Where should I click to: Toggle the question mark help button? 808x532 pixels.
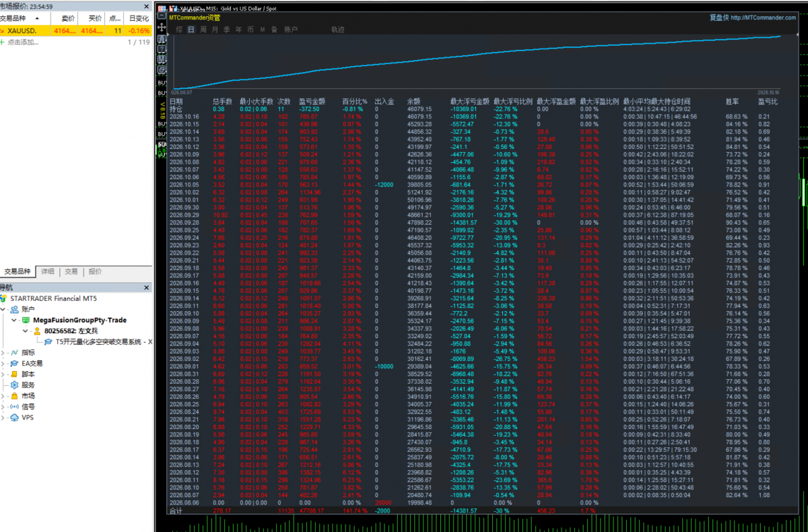coord(162,49)
